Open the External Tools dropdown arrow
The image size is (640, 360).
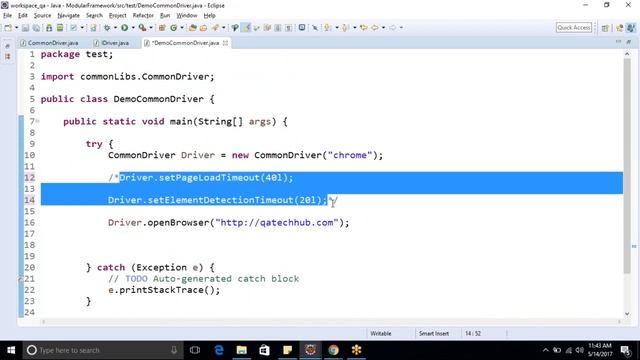[x=151, y=28]
